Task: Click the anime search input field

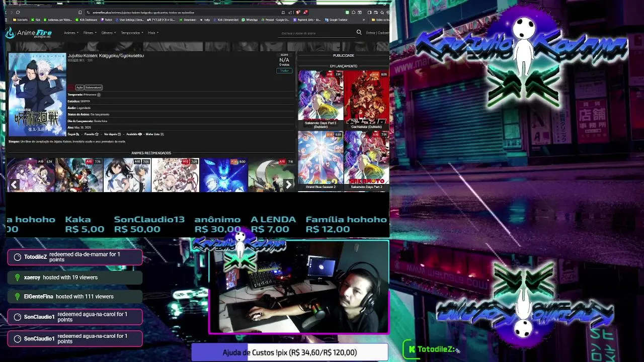Action: (x=317, y=33)
